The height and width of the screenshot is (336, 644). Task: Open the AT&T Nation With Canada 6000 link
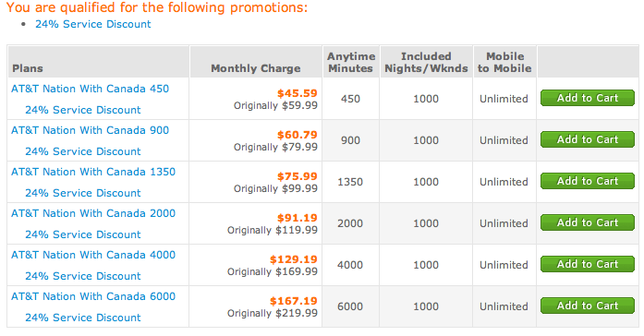[93, 296]
